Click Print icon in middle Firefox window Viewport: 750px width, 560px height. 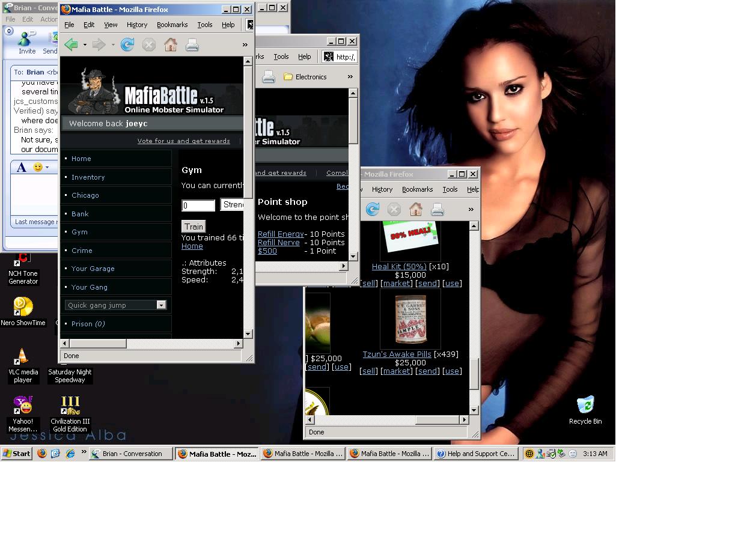[269, 77]
